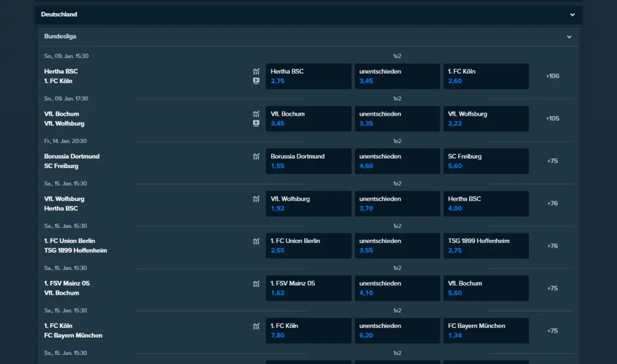Open match Borussia Dortmund vs SC Freiburg
Screen dimensions: 617x364
coord(72,161)
